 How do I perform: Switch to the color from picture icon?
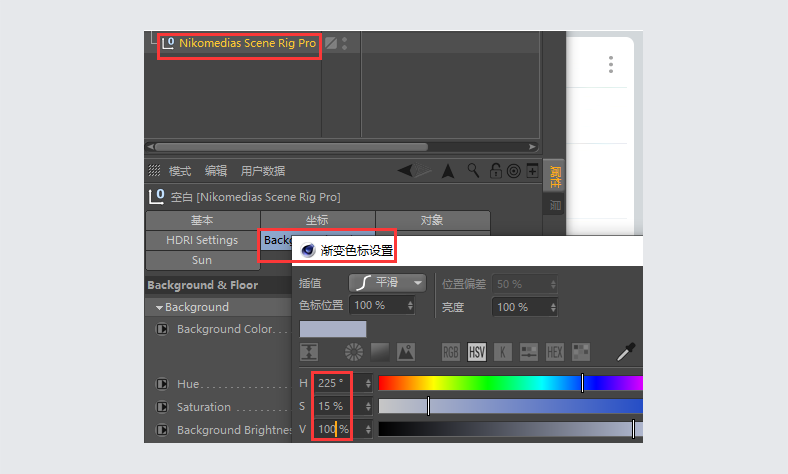406,352
